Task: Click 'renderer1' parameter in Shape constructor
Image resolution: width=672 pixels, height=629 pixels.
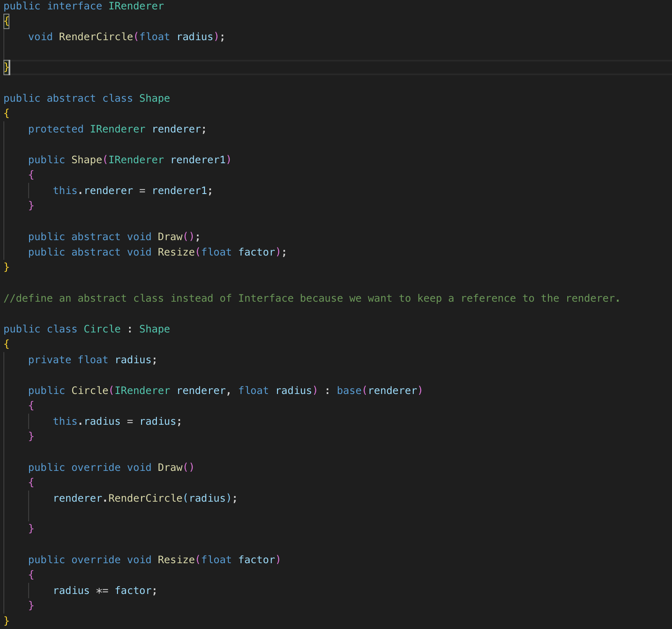Action: pos(198,160)
